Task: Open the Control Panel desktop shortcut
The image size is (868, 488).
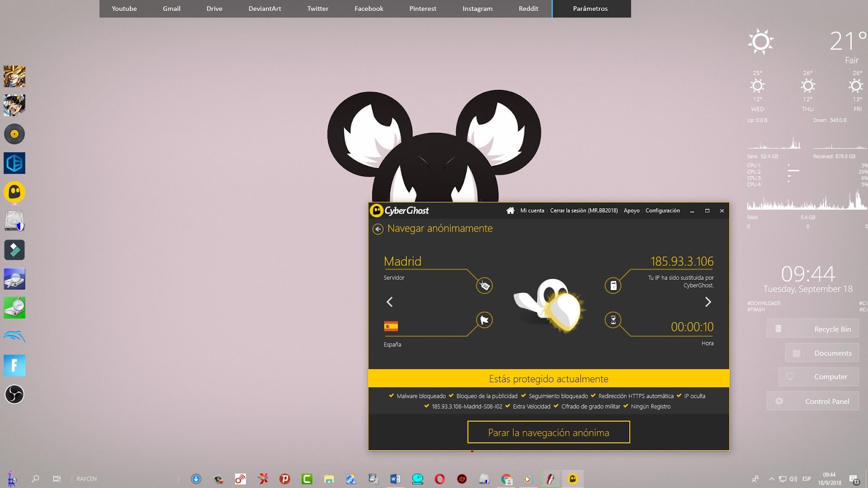Action: click(813, 401)
